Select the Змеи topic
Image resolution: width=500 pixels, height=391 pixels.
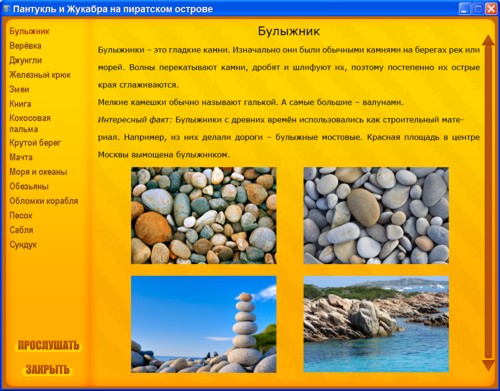[19, 89]
